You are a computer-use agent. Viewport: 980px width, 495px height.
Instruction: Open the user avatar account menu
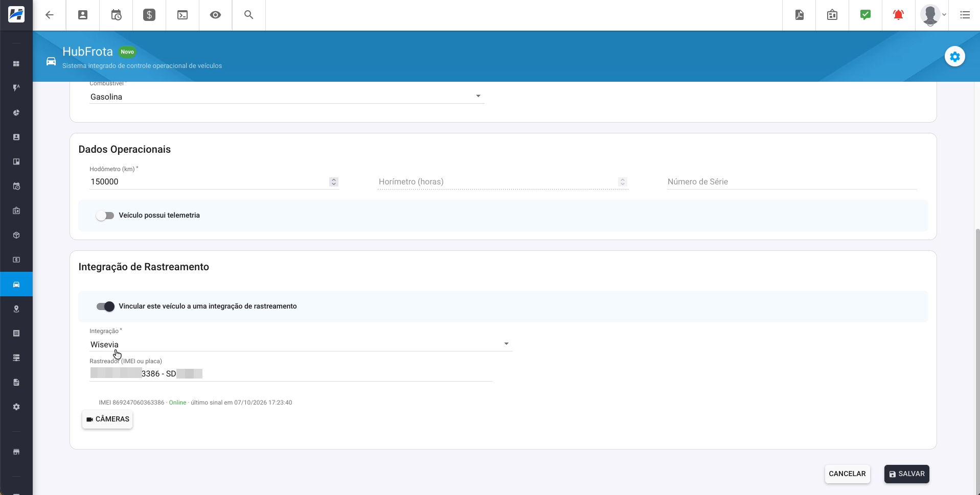933,15
